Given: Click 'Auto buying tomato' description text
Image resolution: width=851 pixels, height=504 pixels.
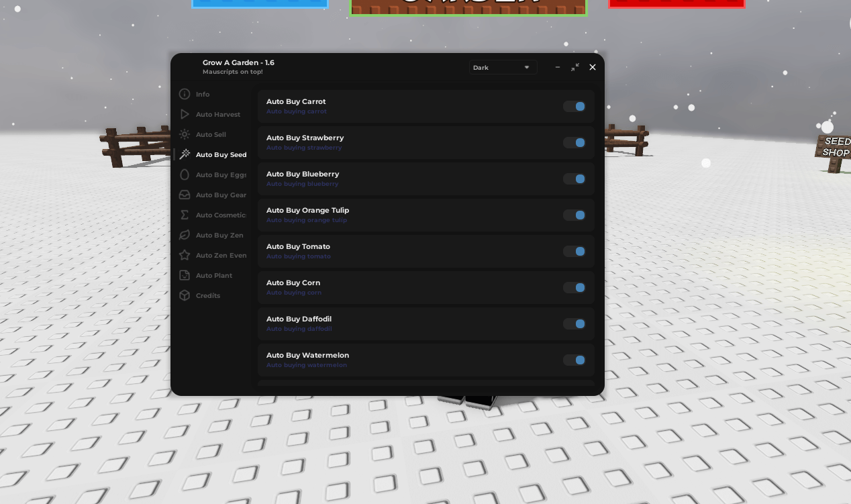Looking at the screenshot, I should [299, 256].
